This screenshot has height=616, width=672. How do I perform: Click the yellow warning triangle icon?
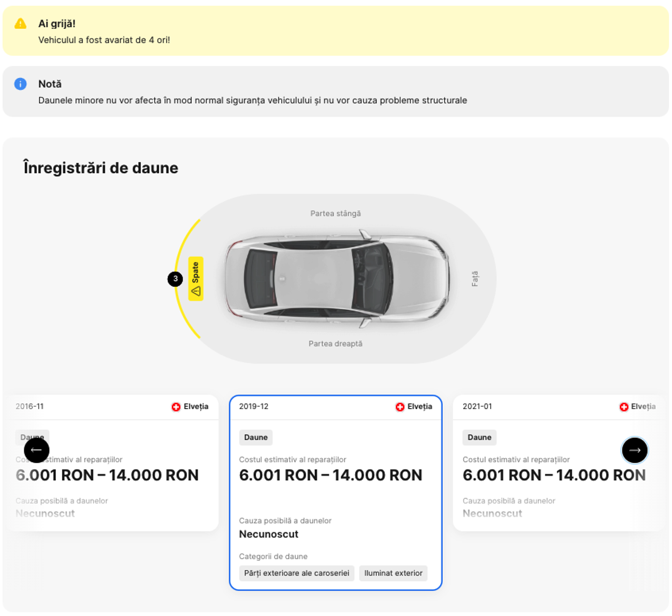[x=20, y=23]
